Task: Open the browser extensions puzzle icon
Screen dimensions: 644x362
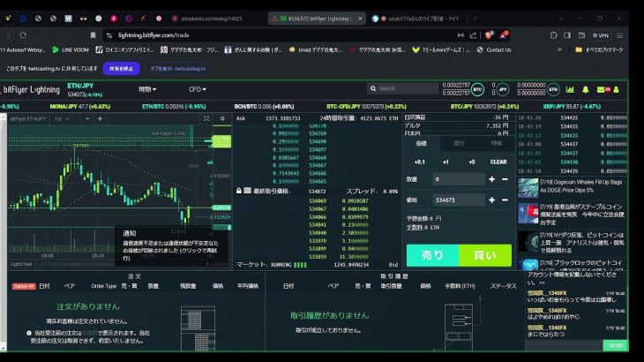Action: click(554, 35)
